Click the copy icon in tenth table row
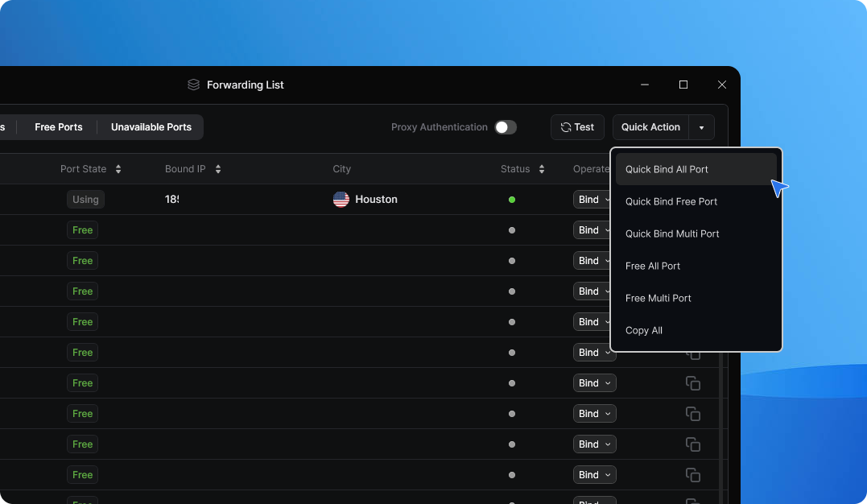Screen dimensions: 867x504 [x=692, y=475]
